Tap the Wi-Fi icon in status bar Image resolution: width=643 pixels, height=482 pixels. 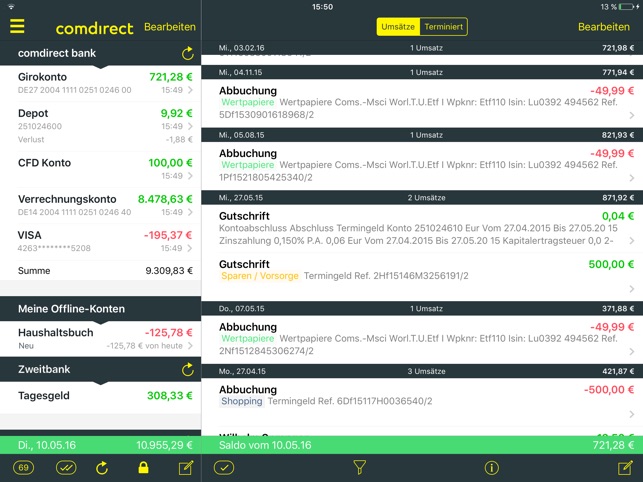(11, 7)
